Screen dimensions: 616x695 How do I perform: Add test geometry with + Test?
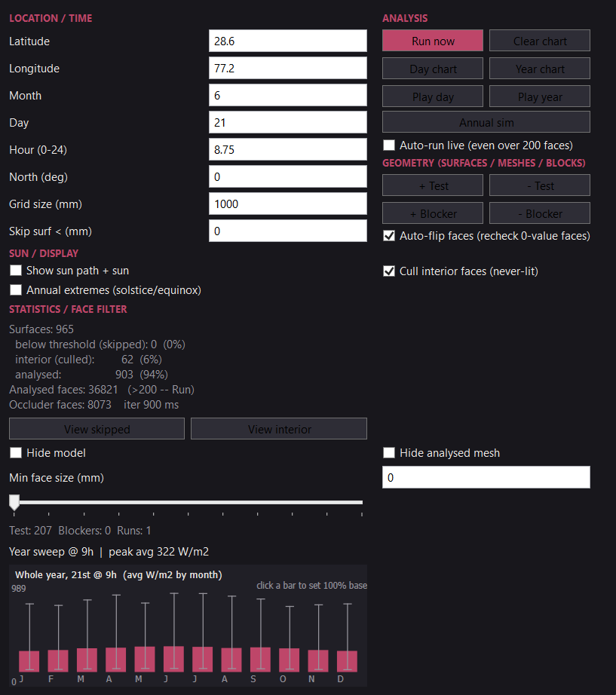pos(432,185)
